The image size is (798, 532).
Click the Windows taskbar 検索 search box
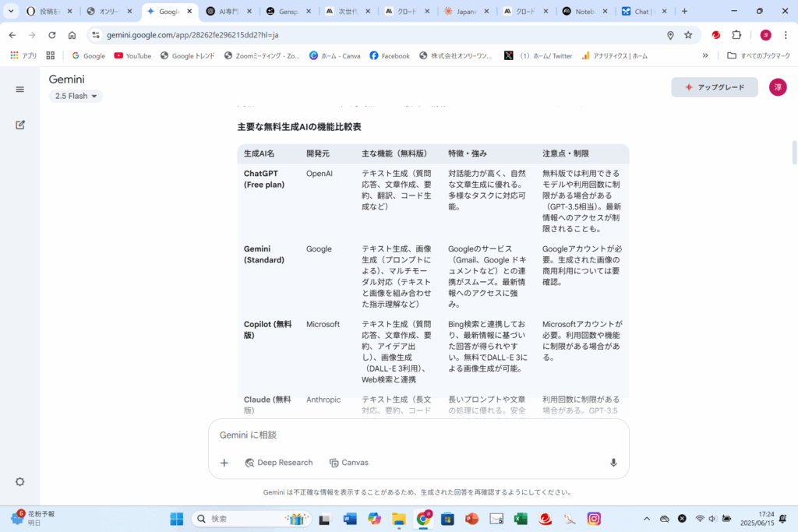coord(252,519)
